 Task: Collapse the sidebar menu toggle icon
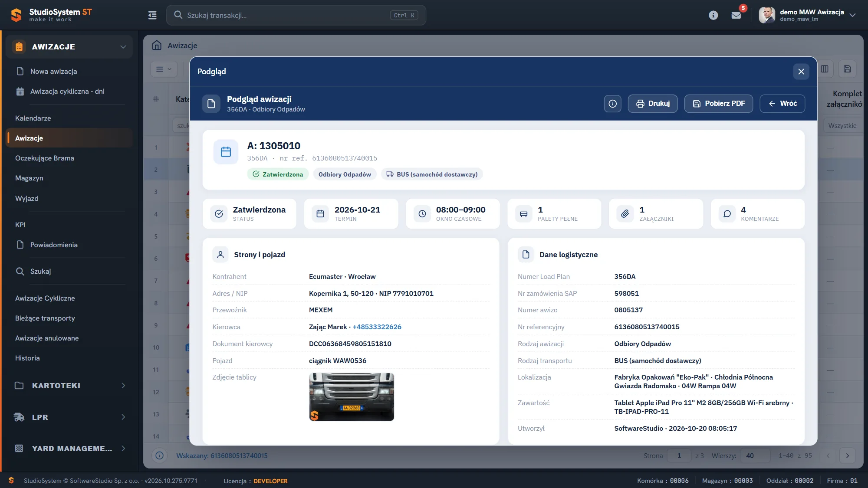152,15
